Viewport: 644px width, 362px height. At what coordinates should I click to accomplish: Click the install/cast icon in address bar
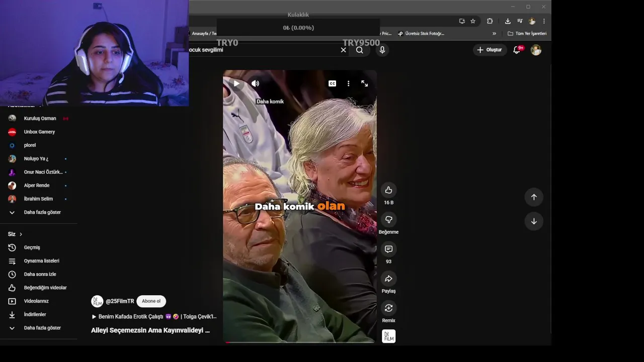pyautogui.click(x=462, y=21)
